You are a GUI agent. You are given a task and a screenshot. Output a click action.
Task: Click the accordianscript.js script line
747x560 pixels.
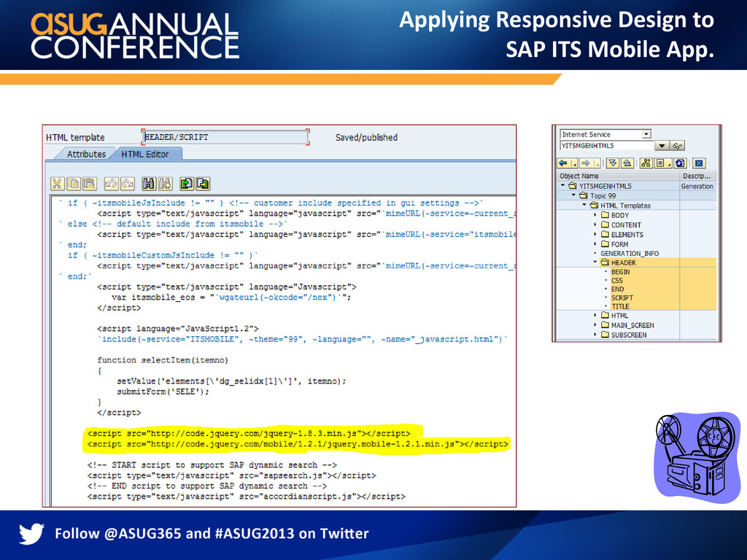[x=247, y=496]
